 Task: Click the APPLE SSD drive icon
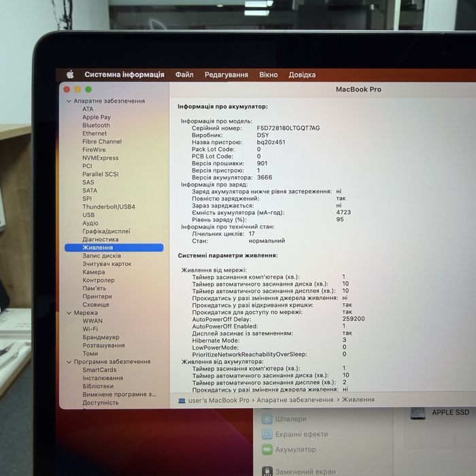(418, 413)
